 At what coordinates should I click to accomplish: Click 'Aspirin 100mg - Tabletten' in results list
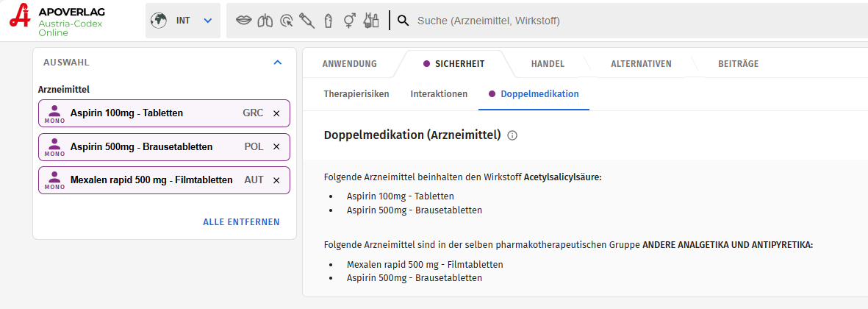[x=401, y=196]
